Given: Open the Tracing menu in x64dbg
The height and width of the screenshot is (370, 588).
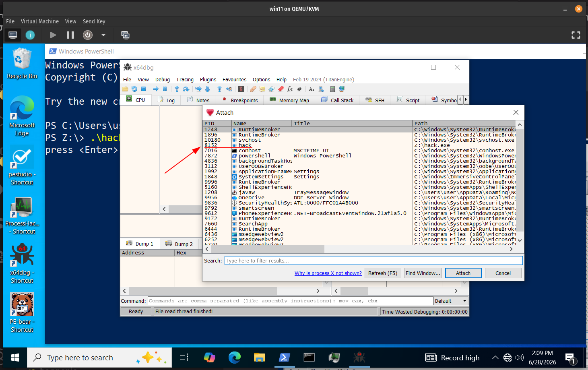Looking at the screenshot, I should pyautogui.click(x=185, y=80).
